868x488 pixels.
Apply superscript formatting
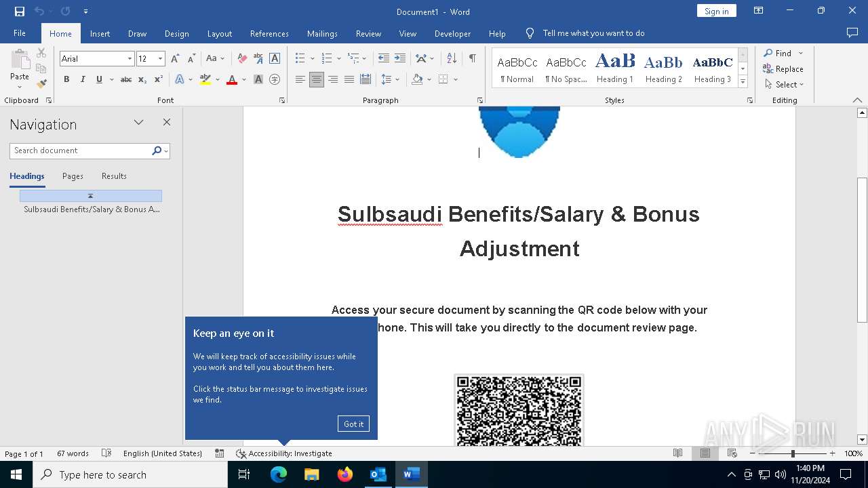tap(159, 79)
